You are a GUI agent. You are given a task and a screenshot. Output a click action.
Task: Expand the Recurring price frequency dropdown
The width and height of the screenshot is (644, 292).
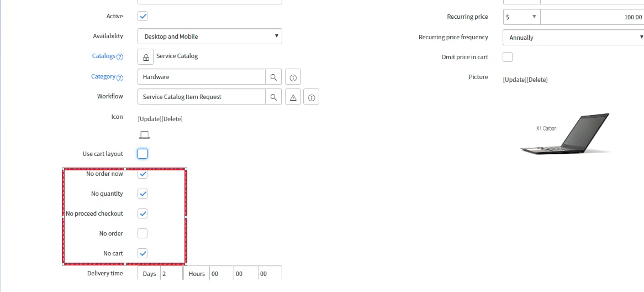click(x=573, y=37)
